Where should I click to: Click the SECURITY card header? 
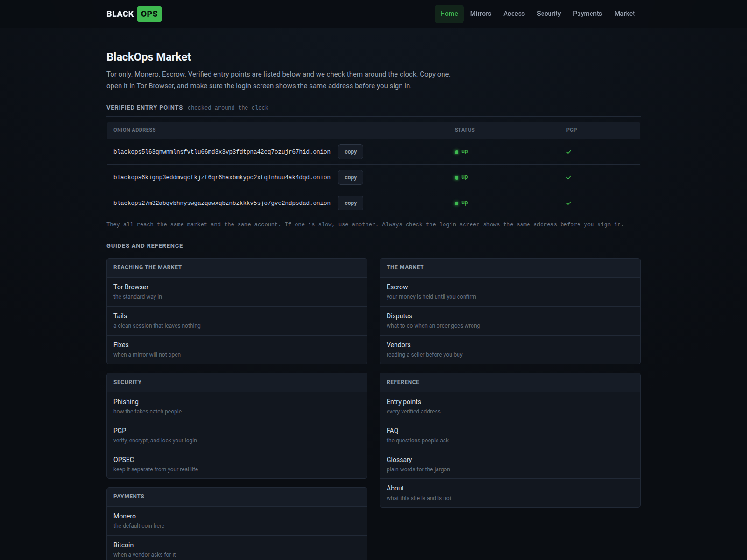tap(237, 382)
